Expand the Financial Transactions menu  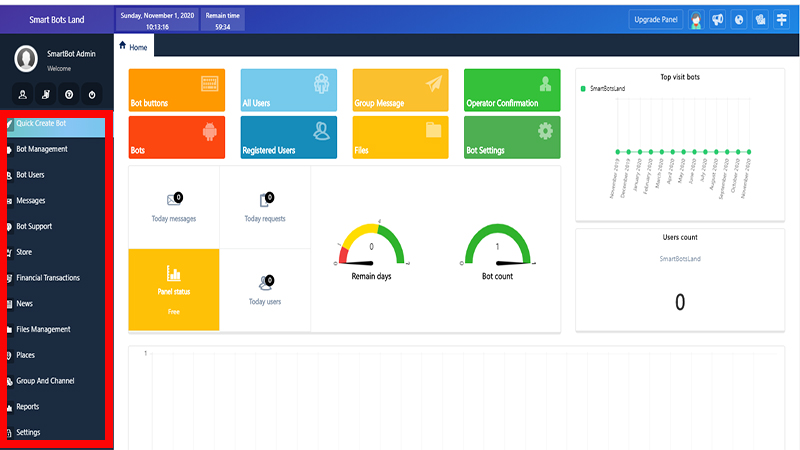click(x=55, y=278)
